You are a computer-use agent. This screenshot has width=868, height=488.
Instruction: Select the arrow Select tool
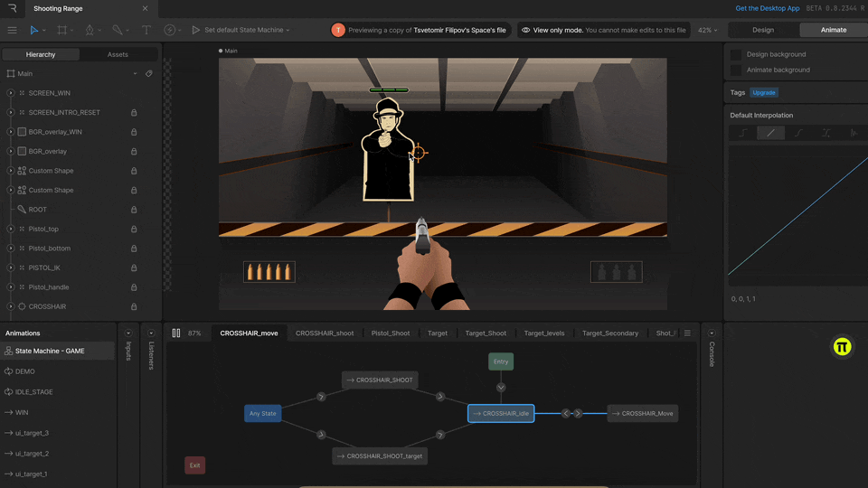[x=34, y=30]
